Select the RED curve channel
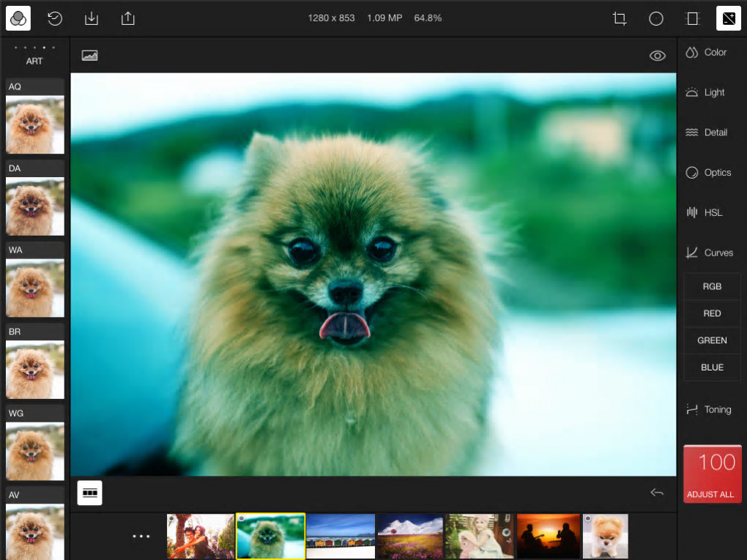The image size is (747, 560). (x=713, y=313)
